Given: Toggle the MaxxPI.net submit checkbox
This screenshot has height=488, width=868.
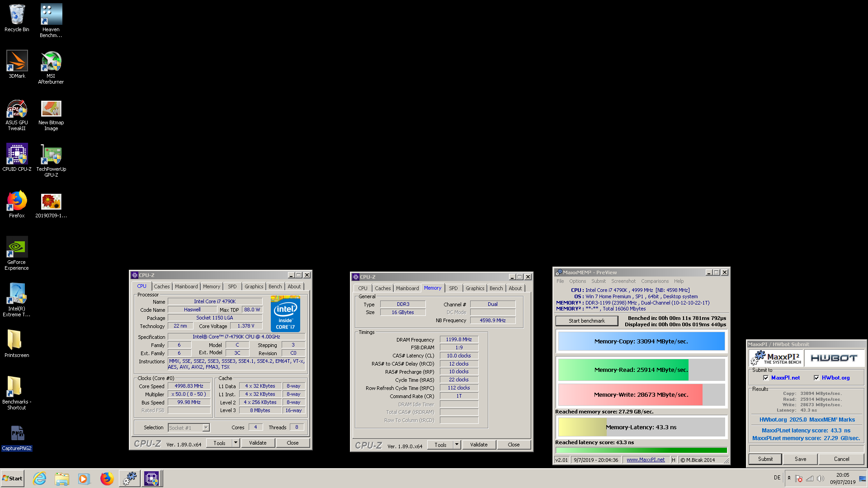Looking at the screenshot, I should pyautogui.click(x=766, y=378).
